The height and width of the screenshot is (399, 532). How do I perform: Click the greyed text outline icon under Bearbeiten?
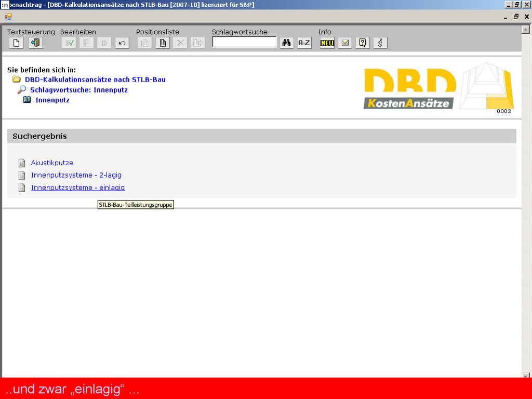pyautogui.click(x=87, y=43)
